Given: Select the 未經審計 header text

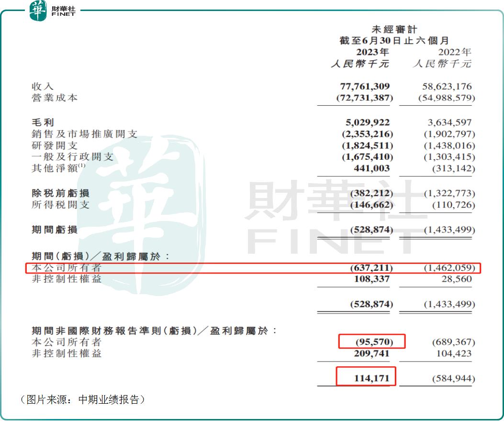Looking at the screenshot, I should coord(394,30).
